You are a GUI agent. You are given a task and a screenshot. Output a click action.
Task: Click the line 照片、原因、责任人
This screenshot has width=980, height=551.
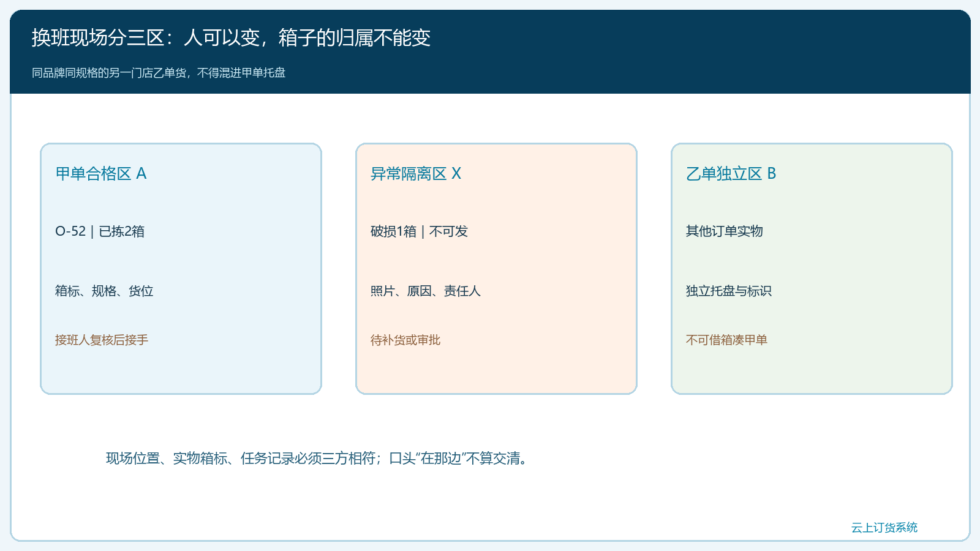point(426,291)
